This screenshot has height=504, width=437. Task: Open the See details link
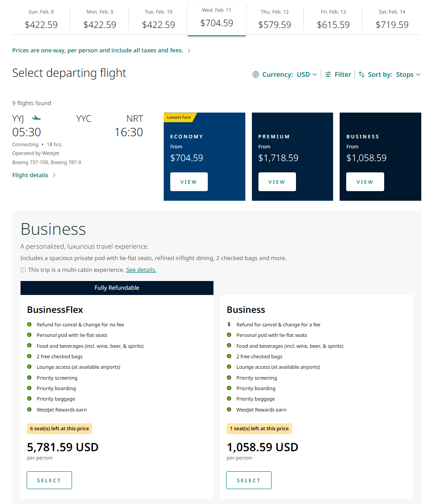coord(141,270)
